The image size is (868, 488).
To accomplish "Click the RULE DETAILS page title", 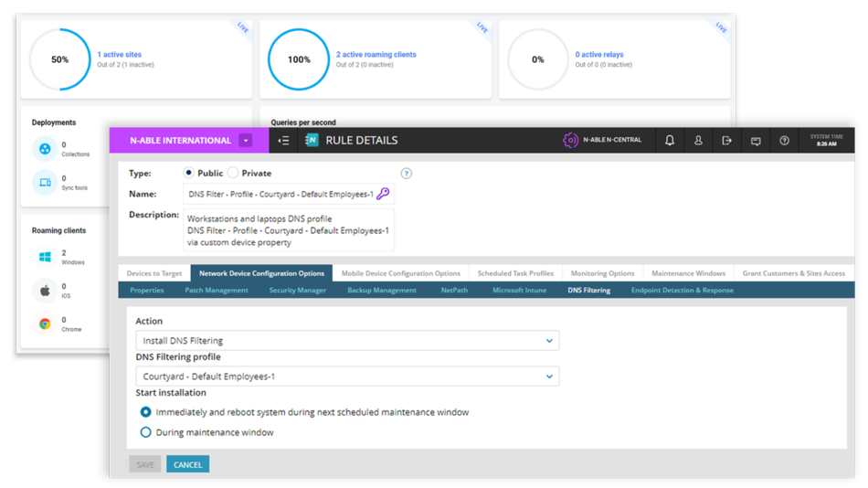I will (362, 141).
